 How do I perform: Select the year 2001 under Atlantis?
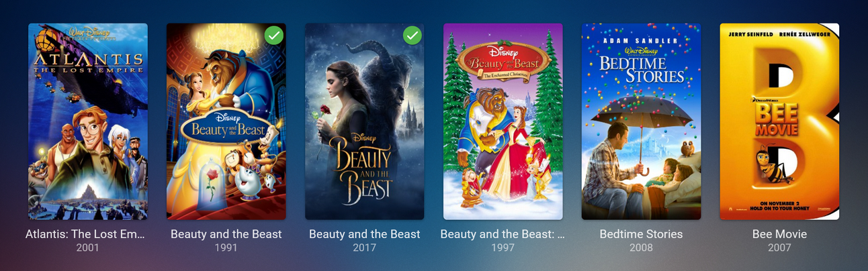click(87, 248)
